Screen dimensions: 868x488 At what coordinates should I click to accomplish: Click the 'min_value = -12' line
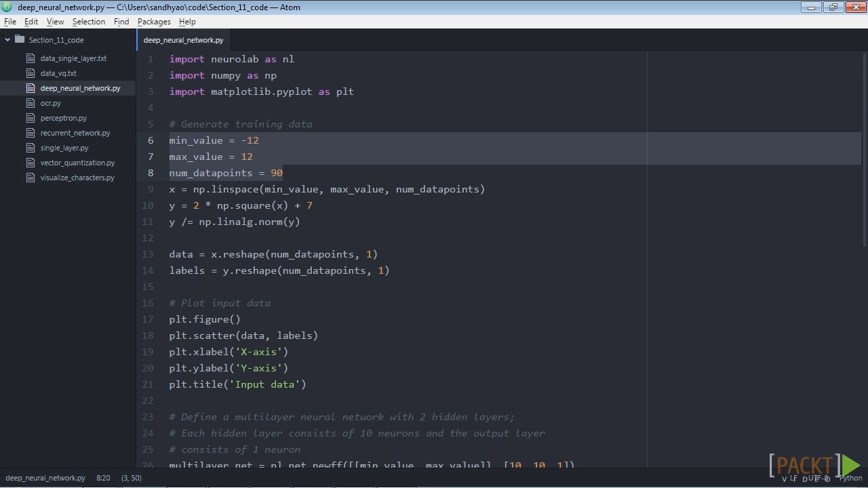coord(214,140)
